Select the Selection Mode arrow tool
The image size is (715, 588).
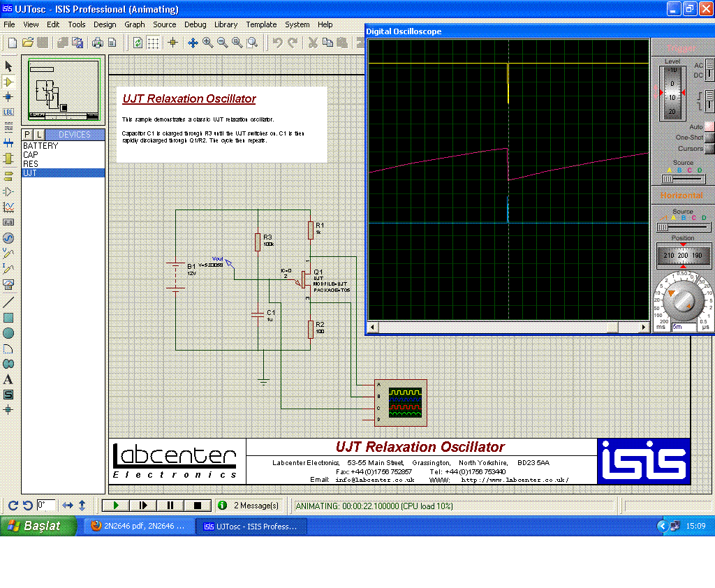point(8,66)
